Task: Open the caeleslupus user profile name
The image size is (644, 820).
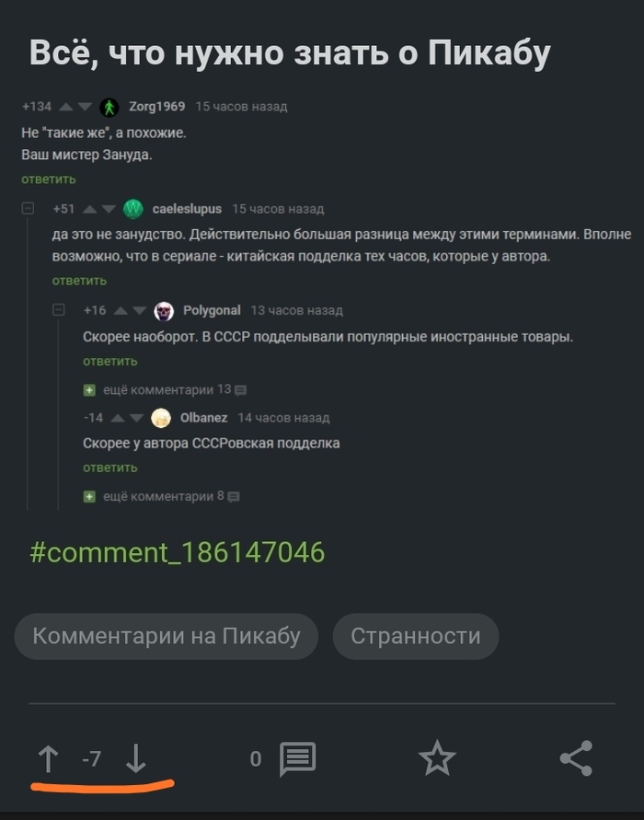Action: (187, 209)
